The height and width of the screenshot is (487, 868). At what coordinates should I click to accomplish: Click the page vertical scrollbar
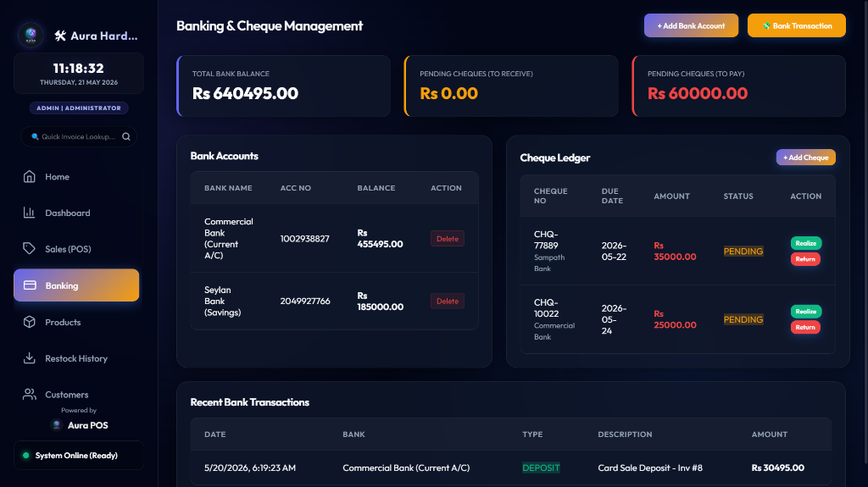pyautogui.click(x=865, y=232)
